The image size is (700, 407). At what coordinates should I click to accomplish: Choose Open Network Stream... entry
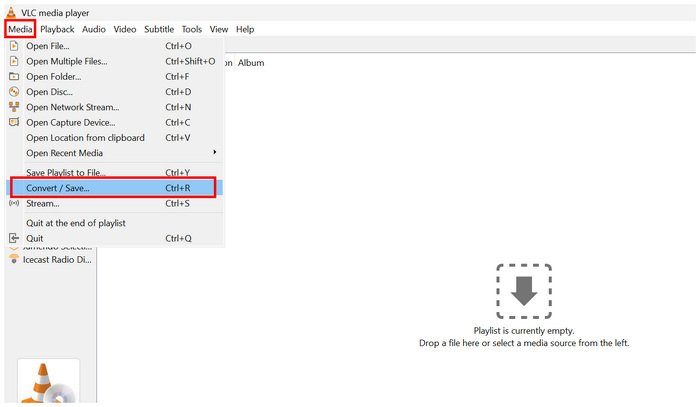(x=114, y=107)
